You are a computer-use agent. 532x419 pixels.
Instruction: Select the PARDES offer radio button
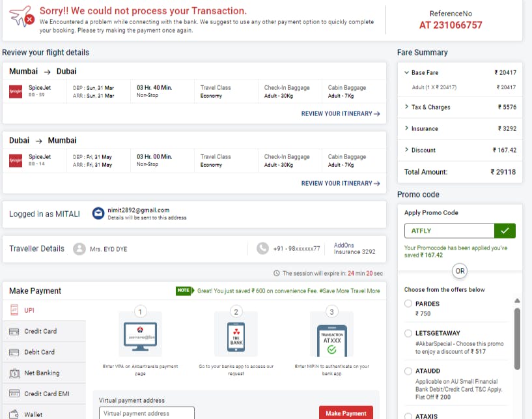pyautogui.click(x=408, y=304)
